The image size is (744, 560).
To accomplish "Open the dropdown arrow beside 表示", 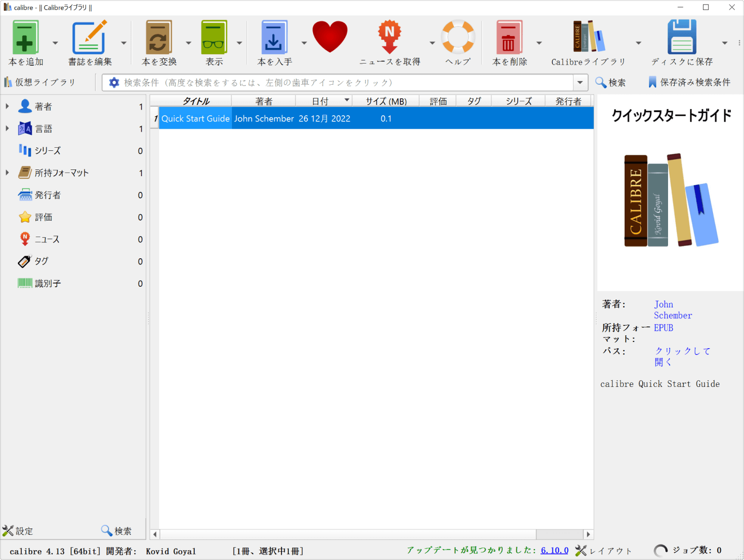I will 239,43.
